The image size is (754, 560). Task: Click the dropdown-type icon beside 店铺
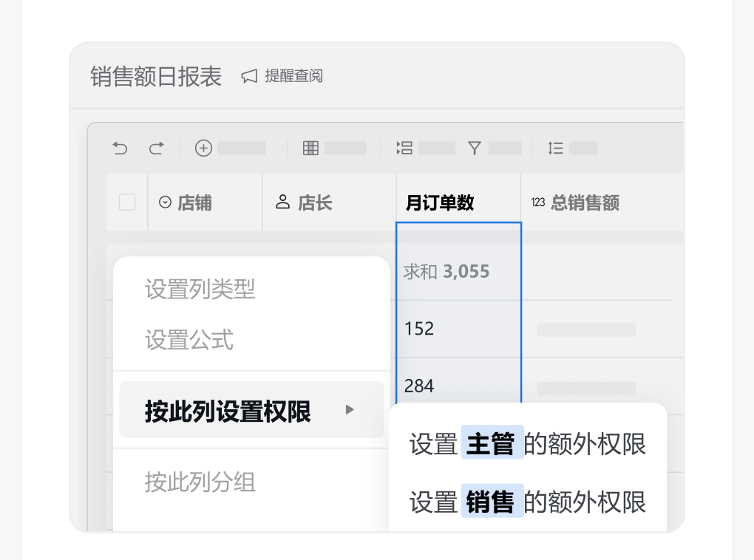tap(165, 202)
